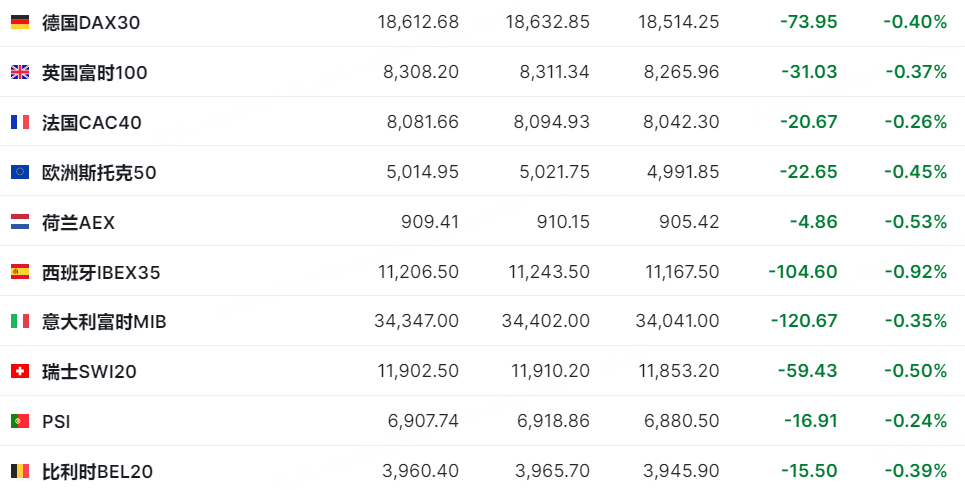The height and width of the screenshot is (490, 965).
Task: Select the 西班牙IBEX35 index name
Action: point(101,271)
